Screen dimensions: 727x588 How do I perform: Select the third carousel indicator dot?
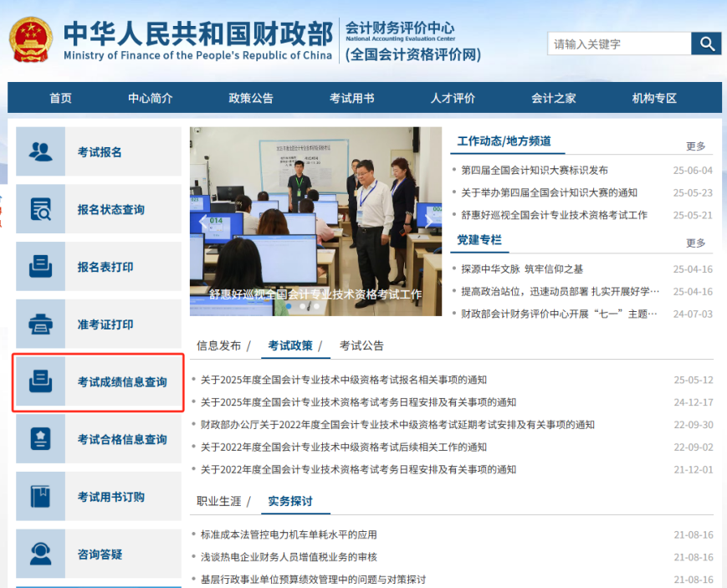[x=316, y=306]
